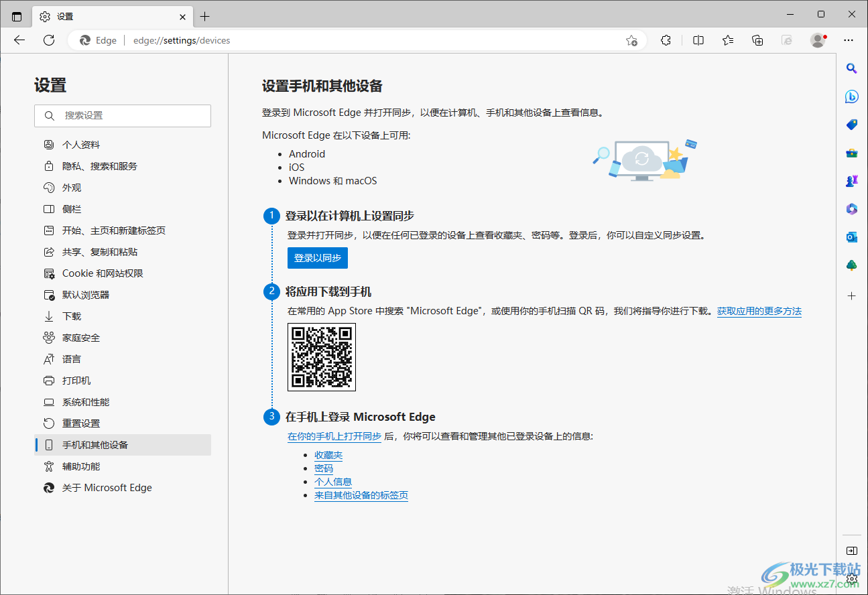Add this page to favorites star

click(x=631, y=40)
